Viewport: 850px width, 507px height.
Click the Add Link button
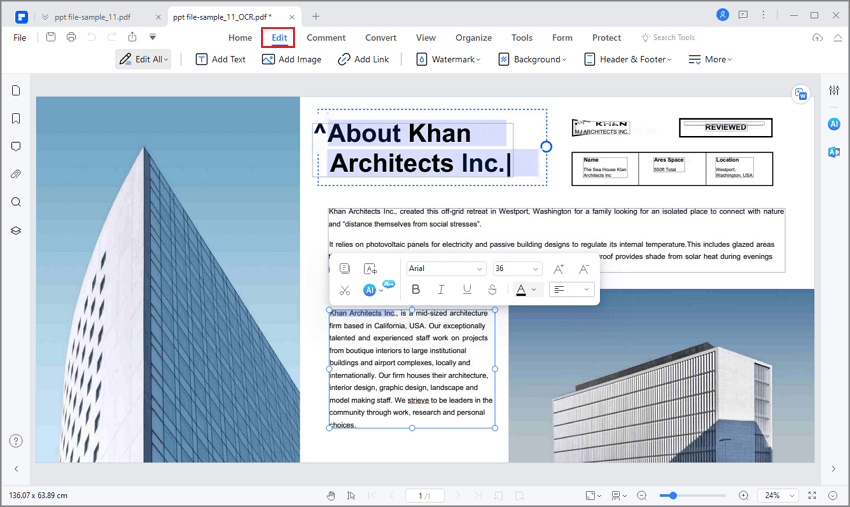pos(363,59)
